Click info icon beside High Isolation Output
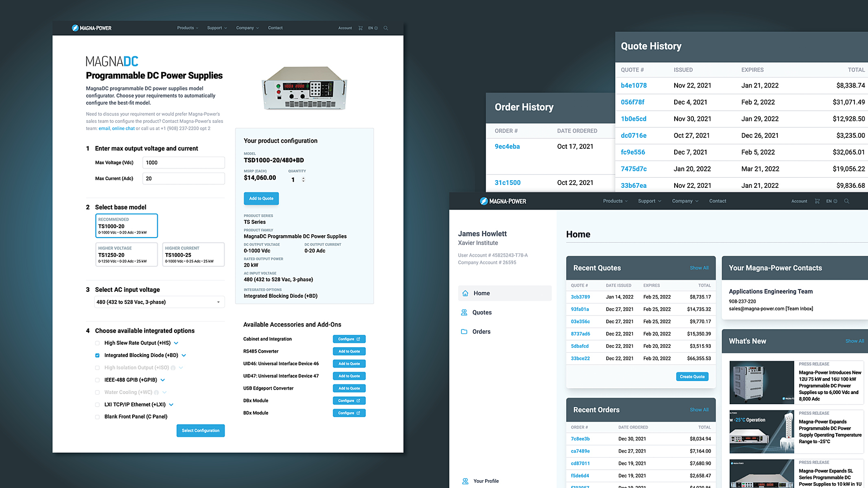 [x=173, y=368]
